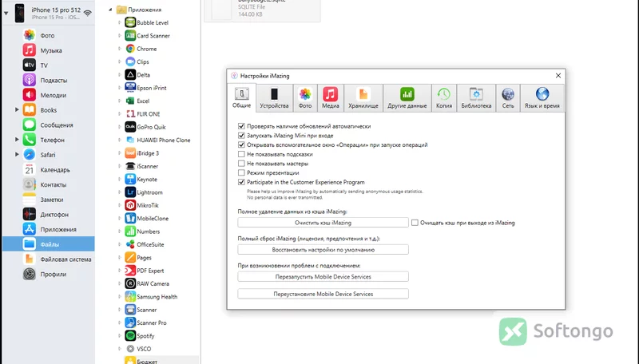
Task: Open the Календарь icon
Action: [29, 170]
